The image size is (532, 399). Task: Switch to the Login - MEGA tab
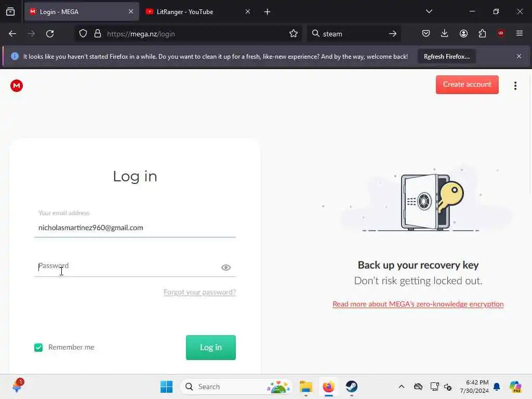tap(82, 12)
